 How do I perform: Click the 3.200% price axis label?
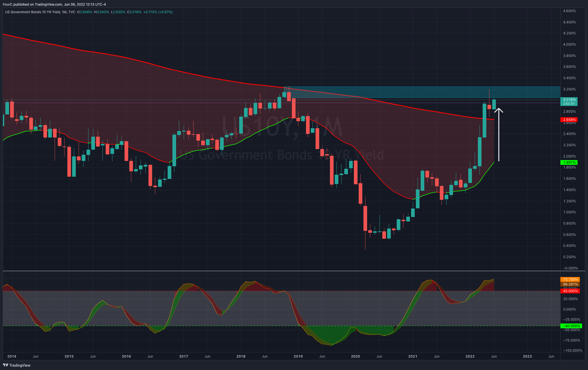tap(569, 89)
